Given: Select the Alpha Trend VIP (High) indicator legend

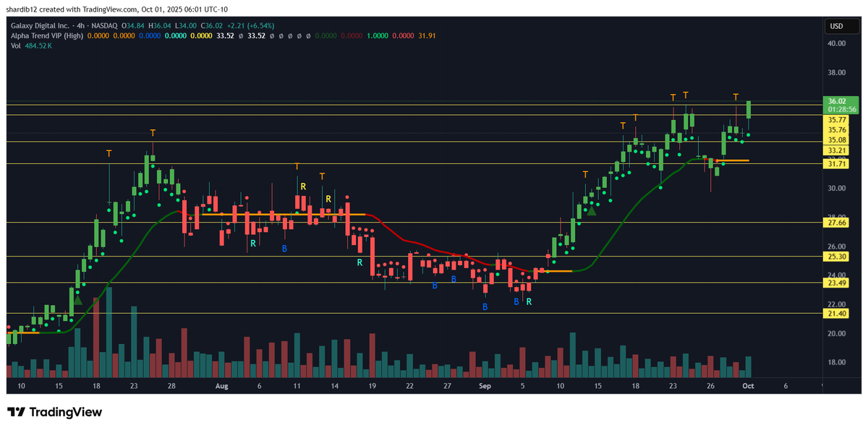Looking at the screenshot, I should pos(47,36).
